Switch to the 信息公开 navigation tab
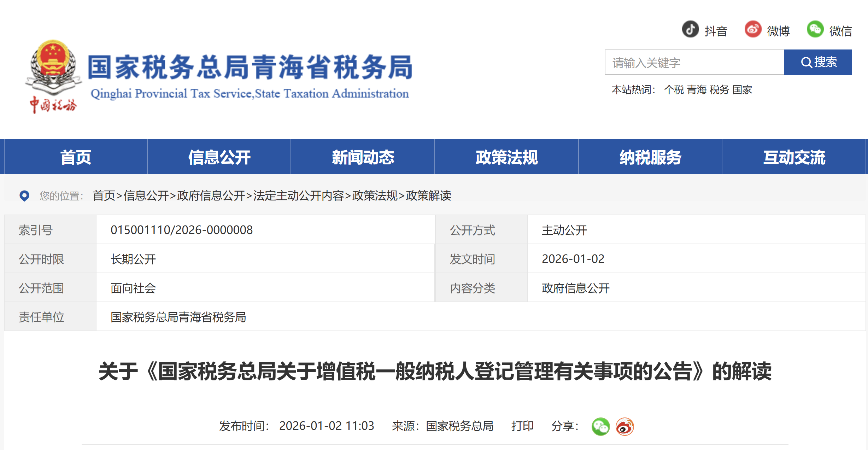 point(219,158)
